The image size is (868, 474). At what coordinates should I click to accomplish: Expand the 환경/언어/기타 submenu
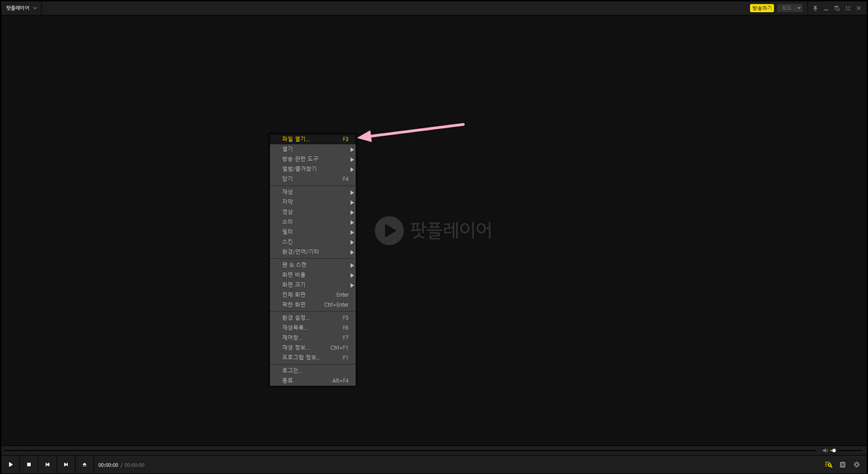click(x=312, y=252)
